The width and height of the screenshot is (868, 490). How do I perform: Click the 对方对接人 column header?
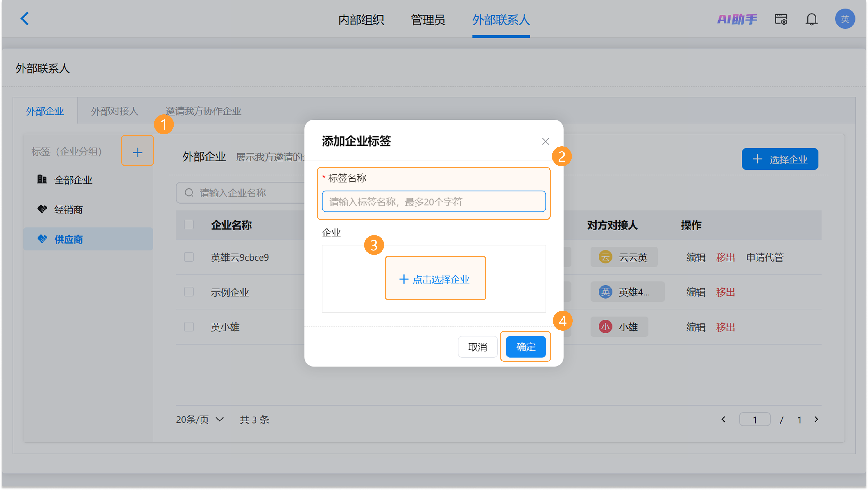tap(612, 225)
